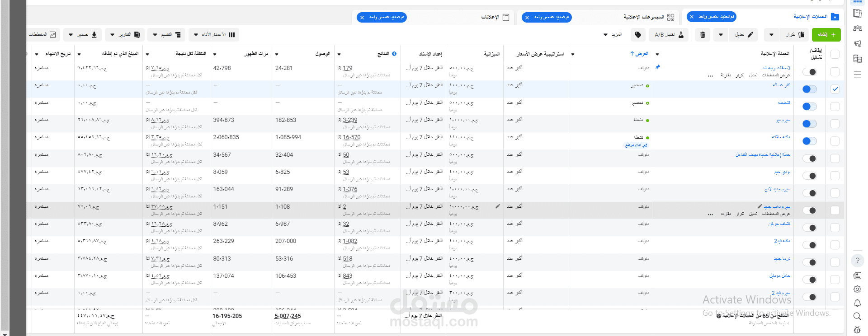
Task: Click عرض المخططات under لاصقات وجه شد
Action: tap(776, 75)
